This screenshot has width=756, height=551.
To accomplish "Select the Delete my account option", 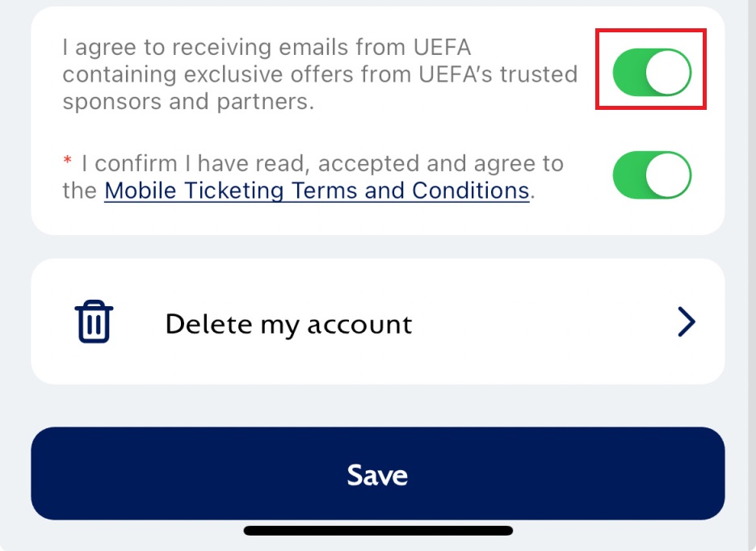I will pyautogui.click(x=288, y=323).
